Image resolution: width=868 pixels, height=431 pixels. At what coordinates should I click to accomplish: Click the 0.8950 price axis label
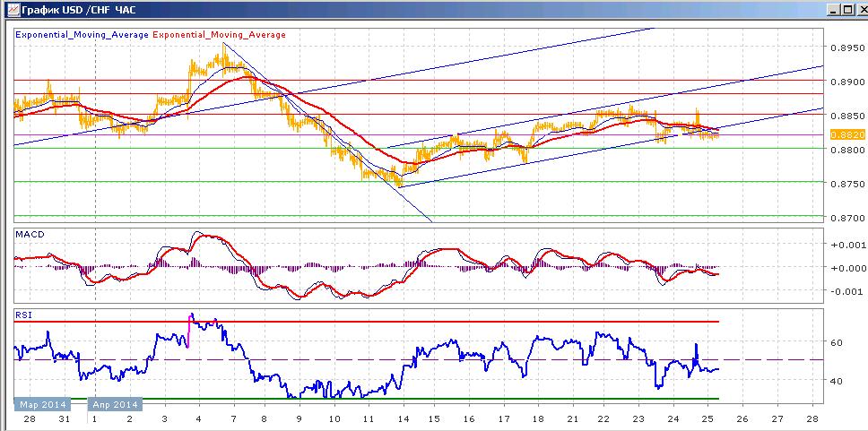tap(847, 47)
